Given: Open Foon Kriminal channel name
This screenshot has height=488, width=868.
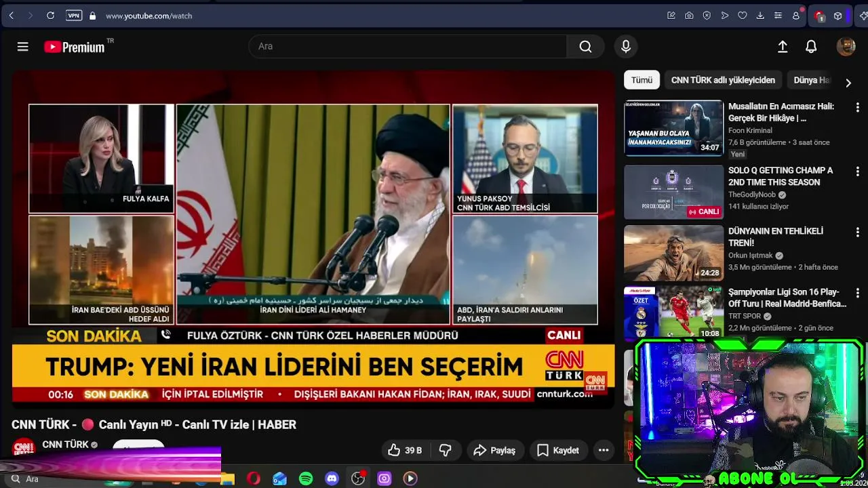Looking at the screenshot, I should click(x=750, y=130).
